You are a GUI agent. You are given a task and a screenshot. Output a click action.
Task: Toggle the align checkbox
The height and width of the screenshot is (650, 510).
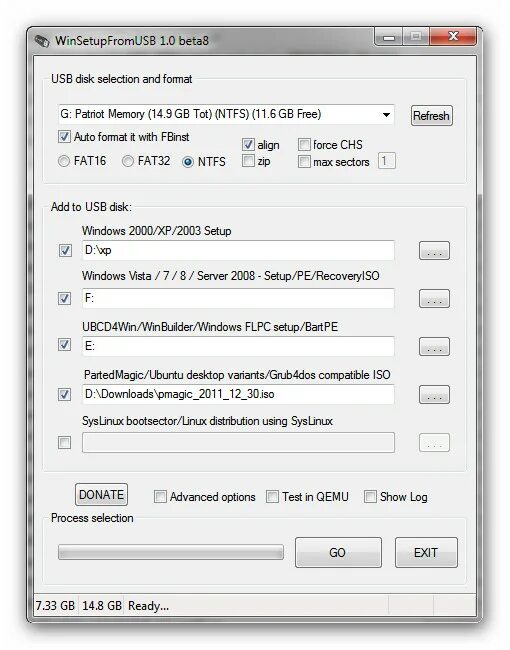click(248, 144)
